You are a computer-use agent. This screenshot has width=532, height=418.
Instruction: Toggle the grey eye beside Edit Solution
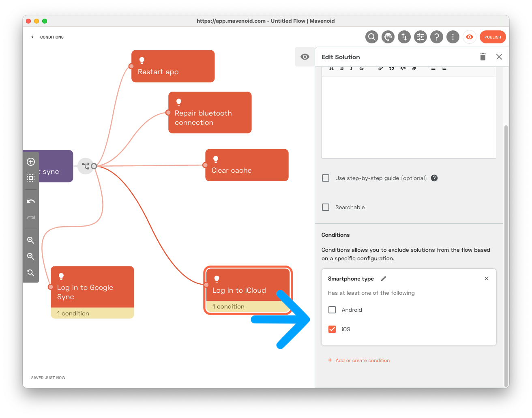[x=305, y=57]
